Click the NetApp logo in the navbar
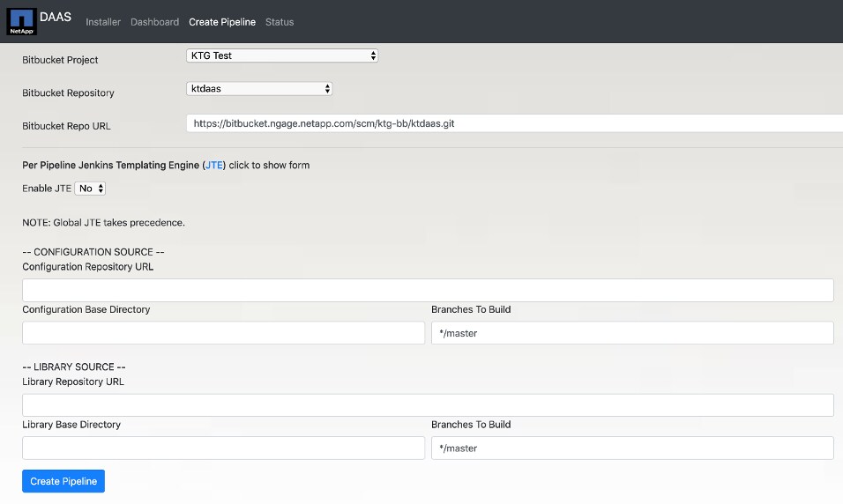Screen dimensions: 843x504 coord(22,22)
